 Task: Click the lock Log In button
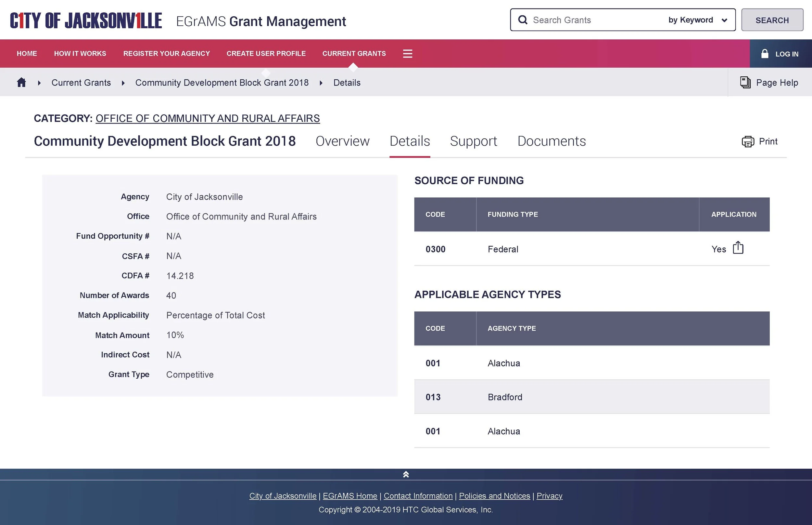[780, 54]
